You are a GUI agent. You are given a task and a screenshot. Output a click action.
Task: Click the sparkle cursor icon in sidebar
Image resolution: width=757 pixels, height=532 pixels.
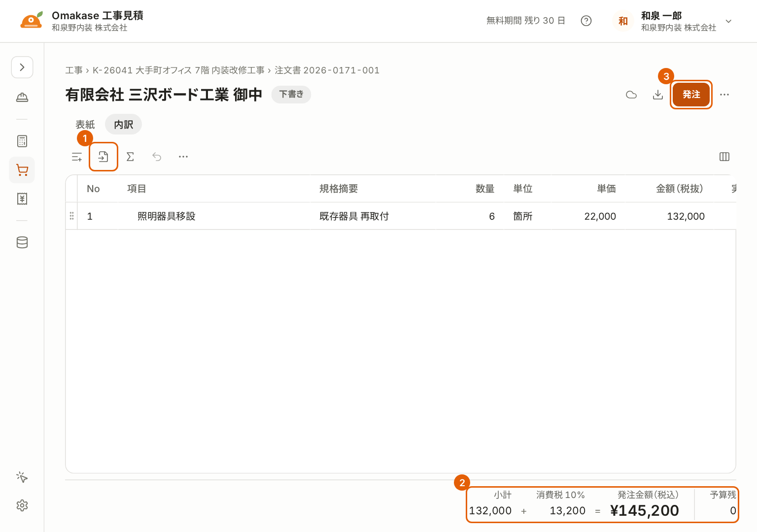(x=22, y=477)
